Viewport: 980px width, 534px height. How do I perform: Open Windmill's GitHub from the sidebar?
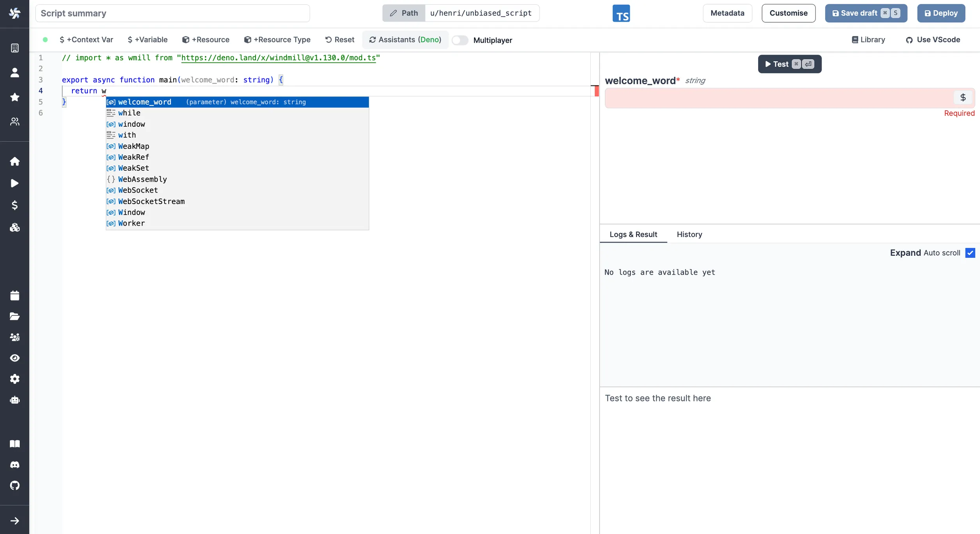[15, 486]
